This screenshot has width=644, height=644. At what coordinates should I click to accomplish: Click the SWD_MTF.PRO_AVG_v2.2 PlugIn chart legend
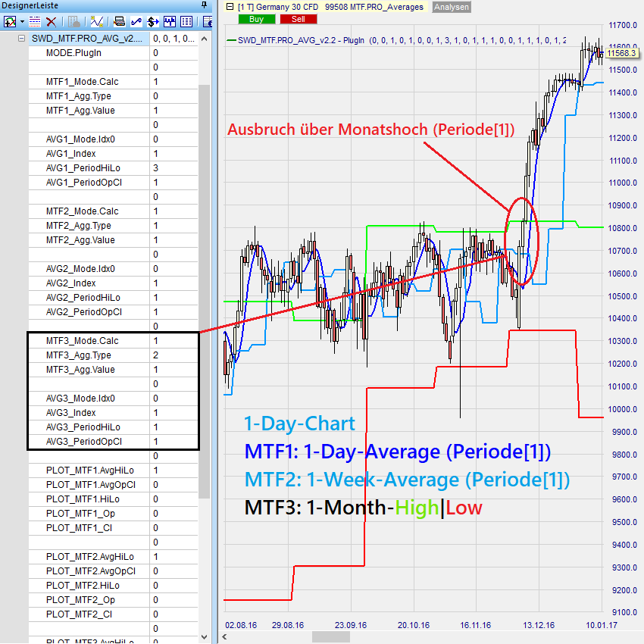click(x=396, y=40)
